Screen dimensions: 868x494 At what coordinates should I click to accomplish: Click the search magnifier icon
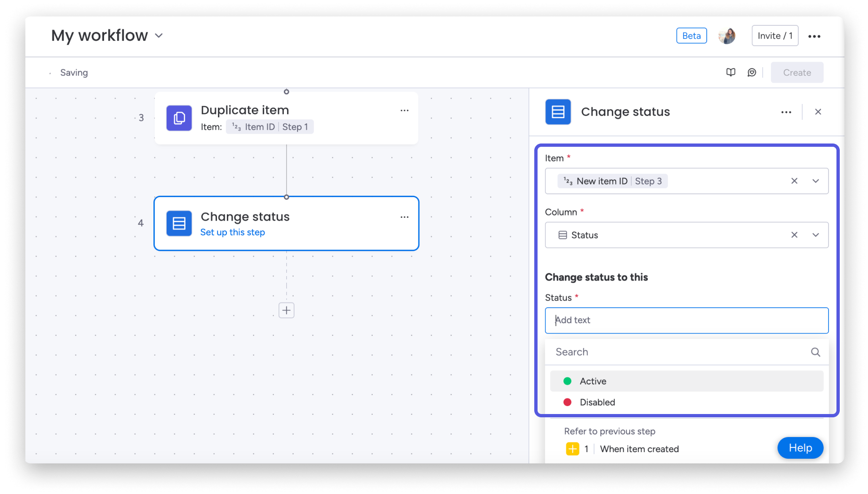(x=815, y=352)
